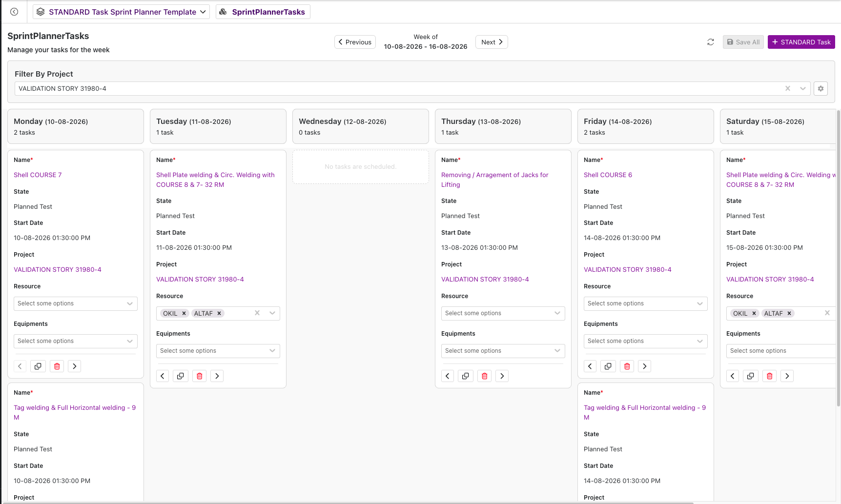Move Saturday task to next day

[x=787, y=376]
